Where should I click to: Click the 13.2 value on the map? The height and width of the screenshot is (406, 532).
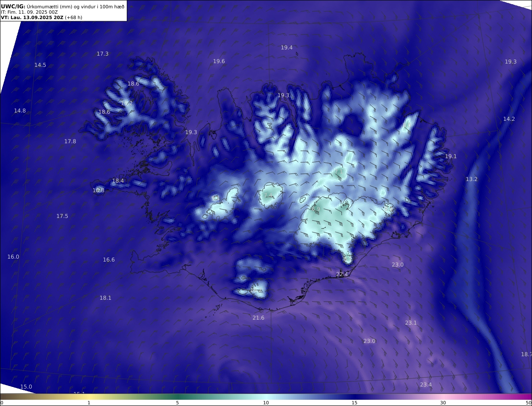click(x=472, y=179)
